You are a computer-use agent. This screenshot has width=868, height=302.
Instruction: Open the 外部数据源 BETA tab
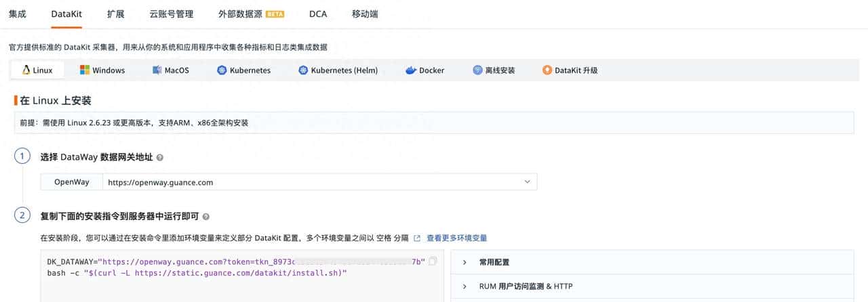coord(251,14)
